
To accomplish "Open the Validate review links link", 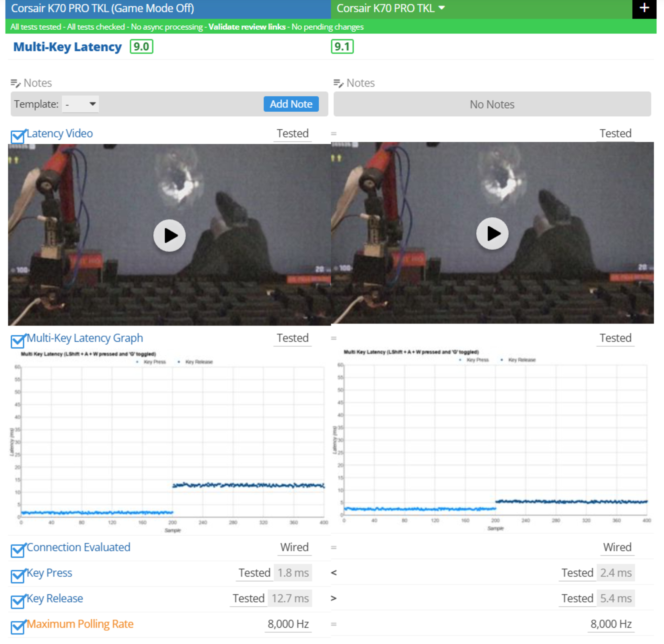I will pos(247,27).
